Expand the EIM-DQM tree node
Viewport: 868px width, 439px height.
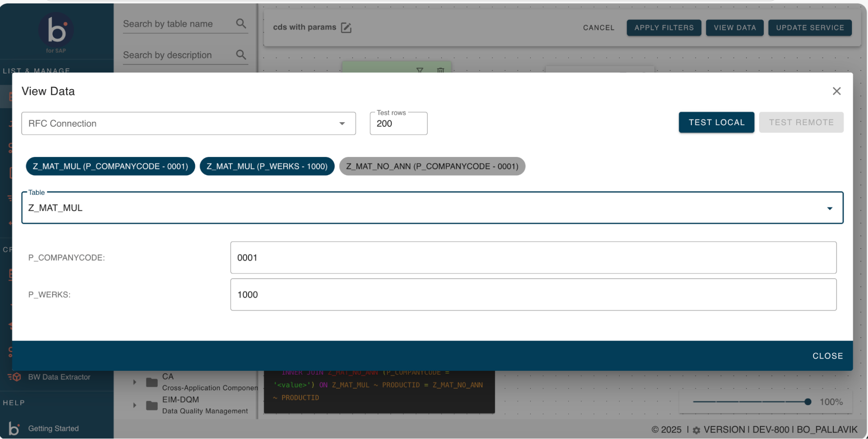(135, 405)
